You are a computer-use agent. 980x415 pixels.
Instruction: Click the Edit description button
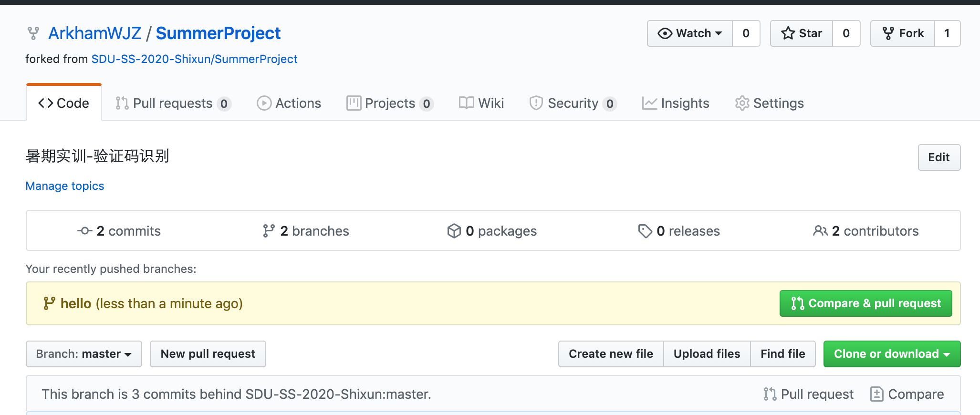click(939, 157)
